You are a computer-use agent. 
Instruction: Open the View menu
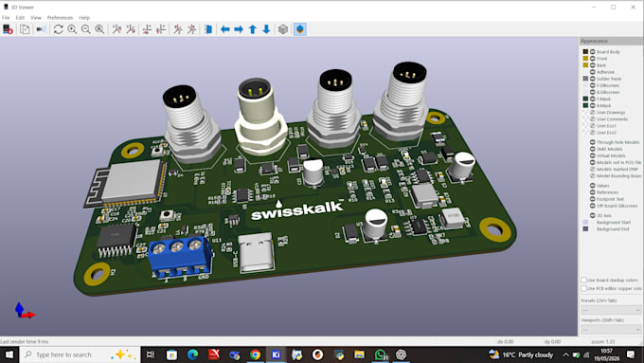point(36,18)
